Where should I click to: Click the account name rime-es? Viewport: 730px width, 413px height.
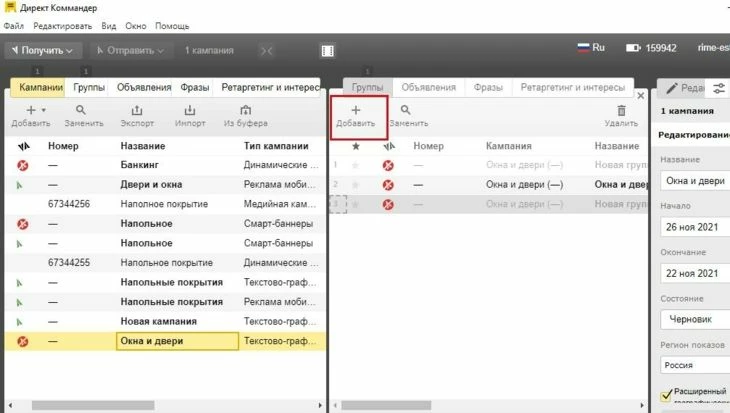tap(714, 47)
